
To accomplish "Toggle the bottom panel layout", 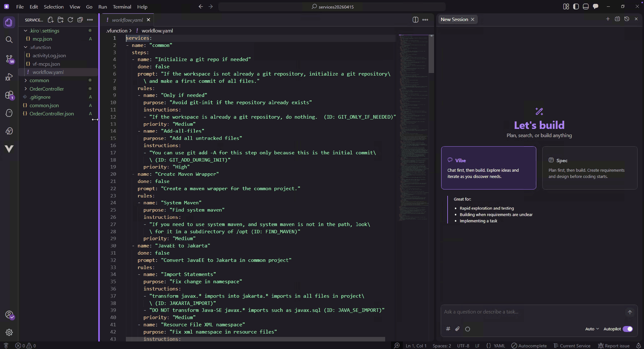I will (586, 6).
